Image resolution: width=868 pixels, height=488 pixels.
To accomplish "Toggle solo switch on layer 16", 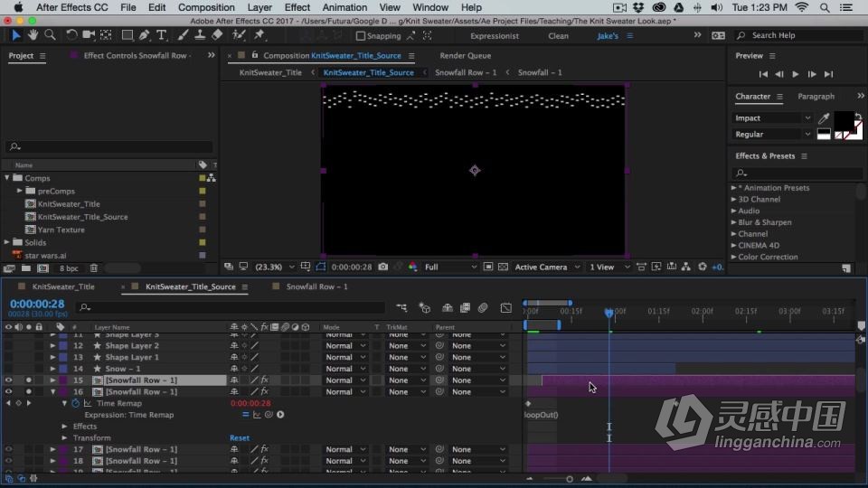I will coord(28,391).
